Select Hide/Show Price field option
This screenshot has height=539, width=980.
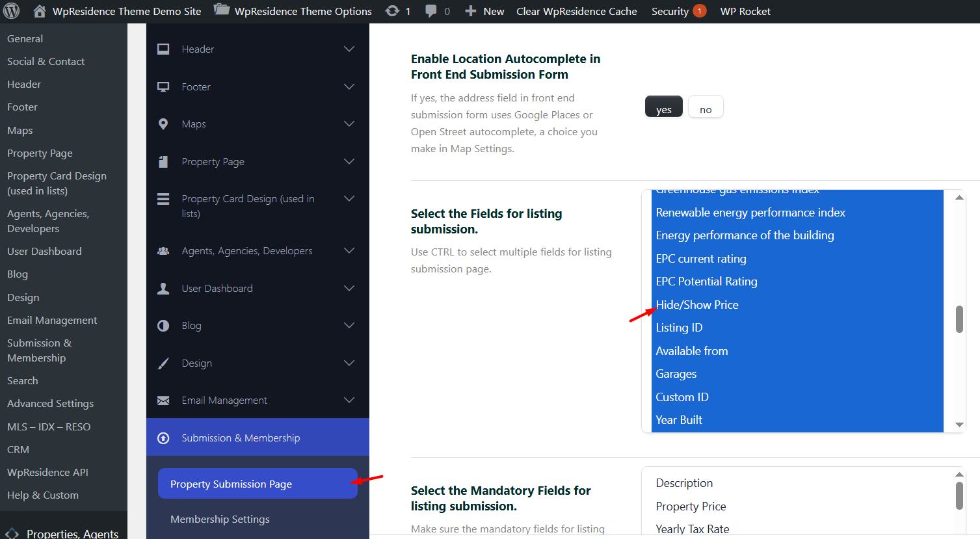(x=697, y=305)
